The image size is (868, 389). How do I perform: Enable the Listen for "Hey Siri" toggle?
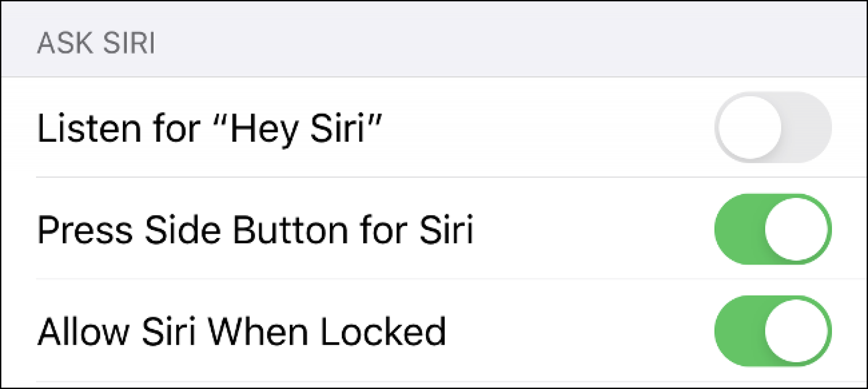[773, 127]
